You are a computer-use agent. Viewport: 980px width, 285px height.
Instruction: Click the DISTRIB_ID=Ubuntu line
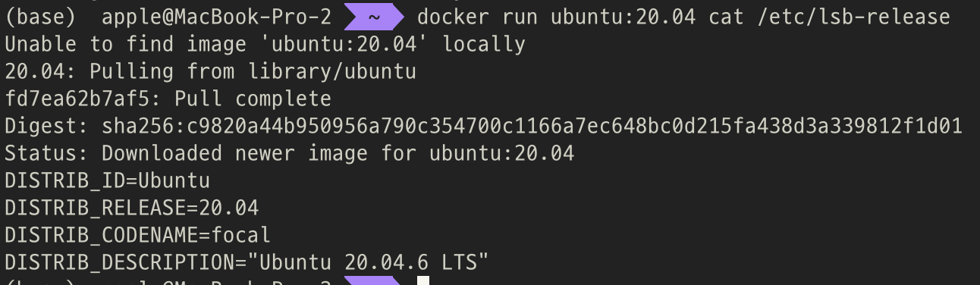(107, 180)
